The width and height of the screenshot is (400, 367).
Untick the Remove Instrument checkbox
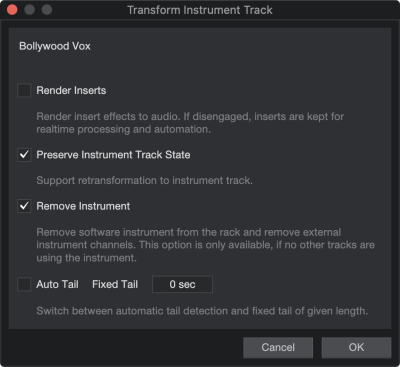[x=24, y=206]
